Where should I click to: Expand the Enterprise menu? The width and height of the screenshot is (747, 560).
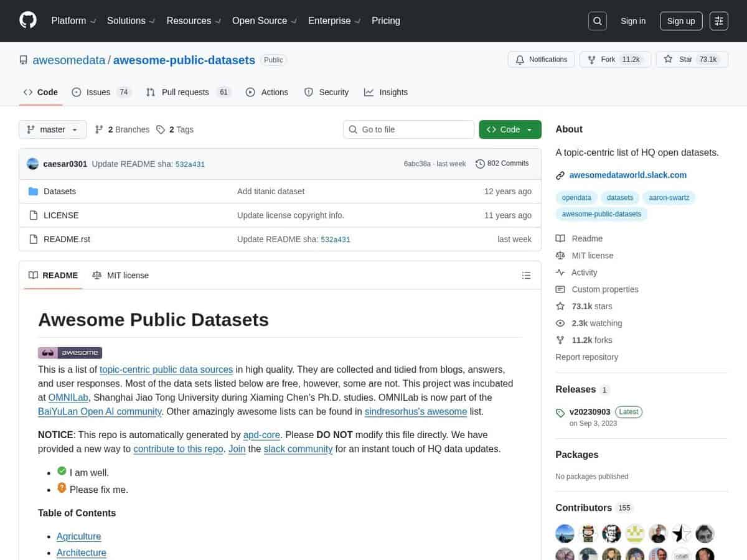coord(334,21)
